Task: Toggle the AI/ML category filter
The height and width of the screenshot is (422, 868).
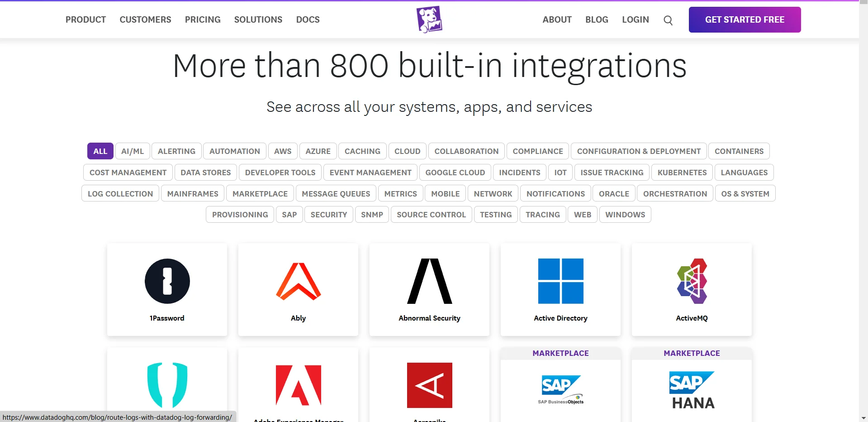Action: 132,151
